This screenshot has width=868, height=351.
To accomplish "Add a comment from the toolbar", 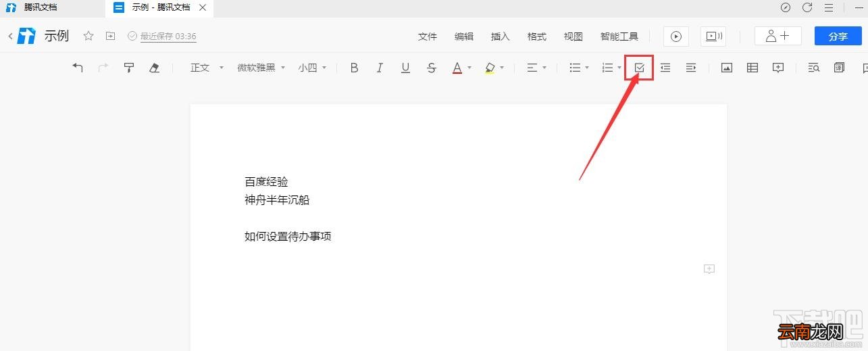I will coord(778,68).
